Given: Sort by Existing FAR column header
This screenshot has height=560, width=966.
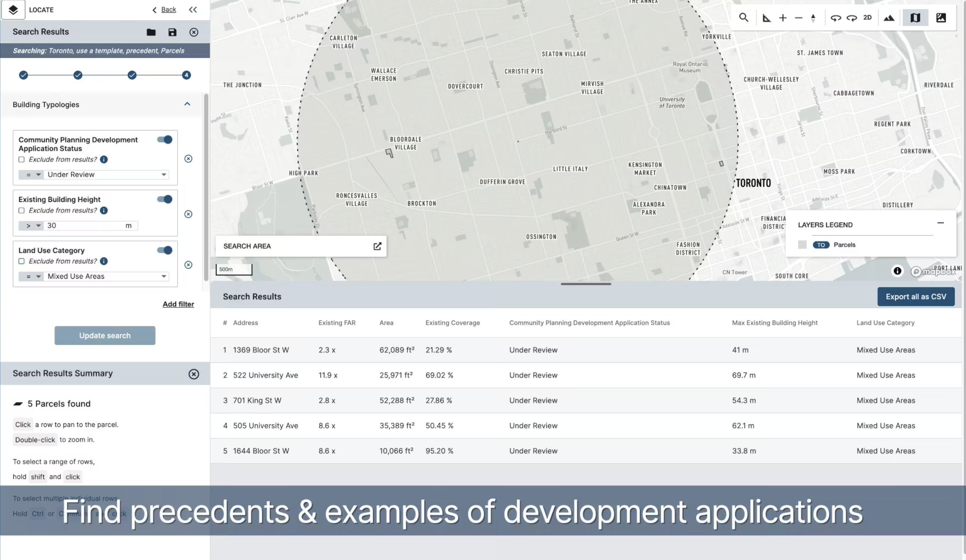Looking at the screenshot, I should point(336,323).
